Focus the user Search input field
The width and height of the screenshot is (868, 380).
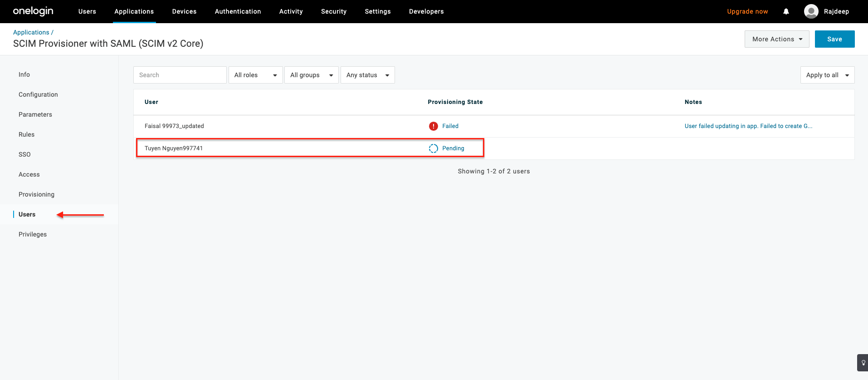pyautogui.click(x=180, y=75)
